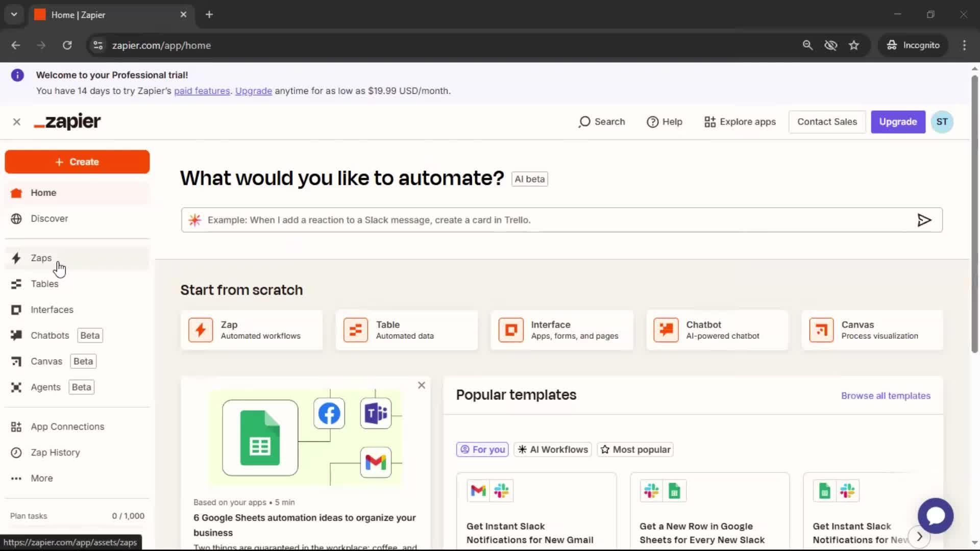Screen dimensions: 980x551
Task: Open a new browser tab
Action: pos(209,14)
